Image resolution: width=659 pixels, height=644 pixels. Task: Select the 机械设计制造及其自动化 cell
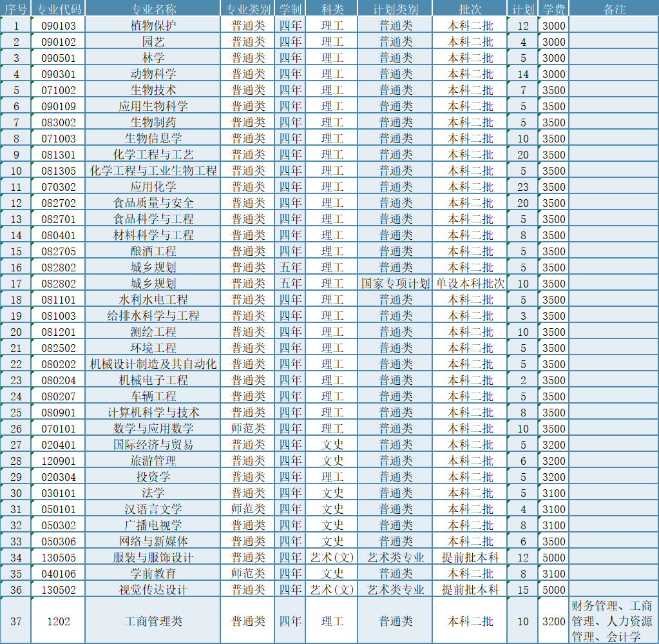[x=153, y=364]
